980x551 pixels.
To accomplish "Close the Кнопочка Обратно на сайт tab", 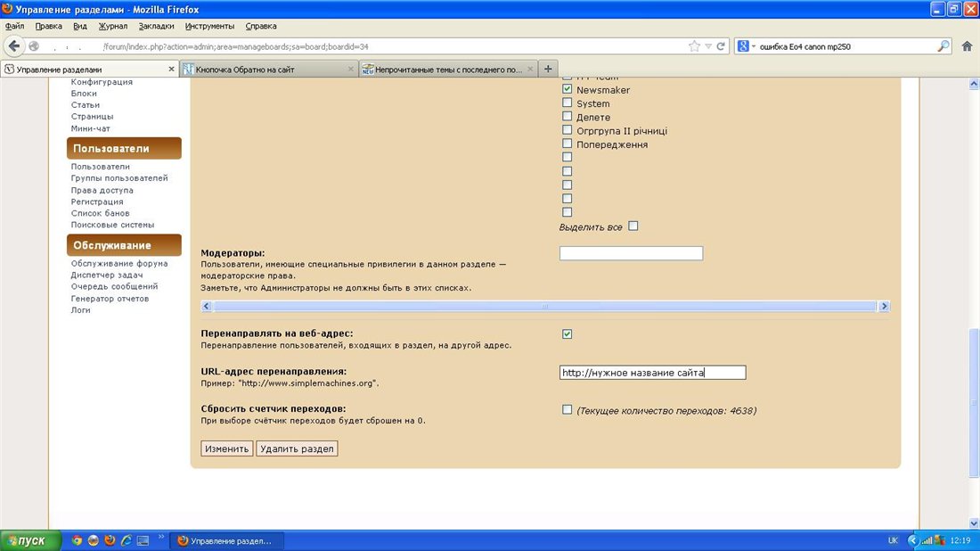I will 351,70.
